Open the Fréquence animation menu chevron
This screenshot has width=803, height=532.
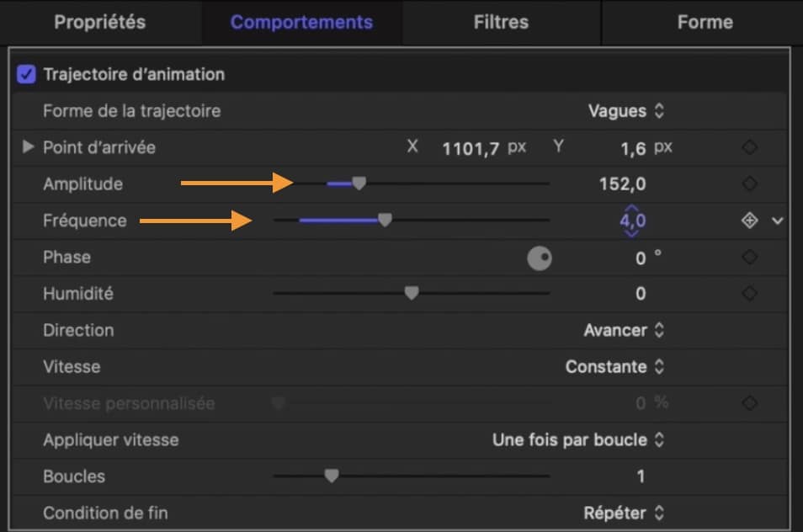coord(778,221)
